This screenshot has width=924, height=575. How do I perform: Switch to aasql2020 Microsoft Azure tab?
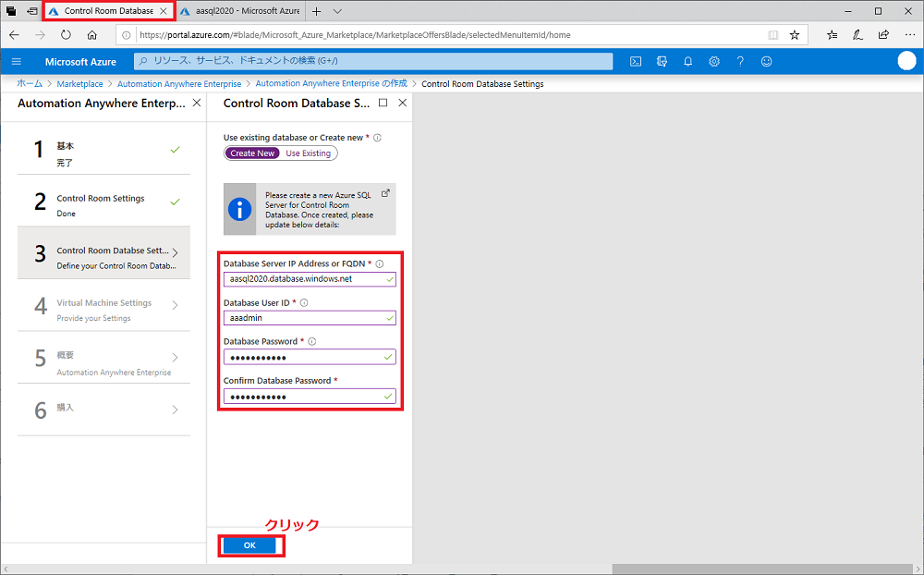241,10
